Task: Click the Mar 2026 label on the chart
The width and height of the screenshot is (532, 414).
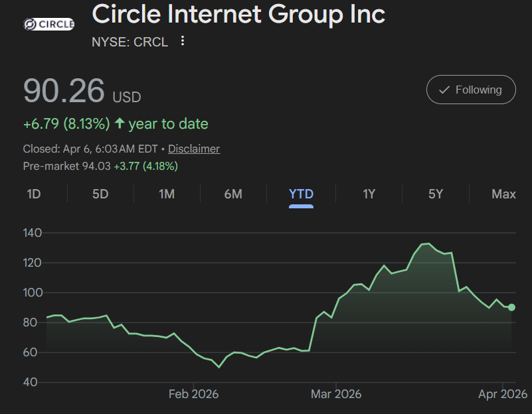Action: tap(336, 393)
